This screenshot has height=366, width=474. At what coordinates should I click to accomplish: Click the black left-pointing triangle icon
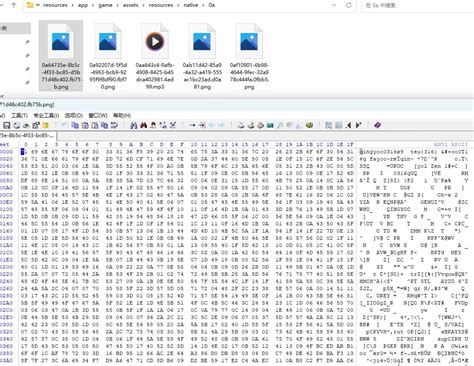point(348,125)
